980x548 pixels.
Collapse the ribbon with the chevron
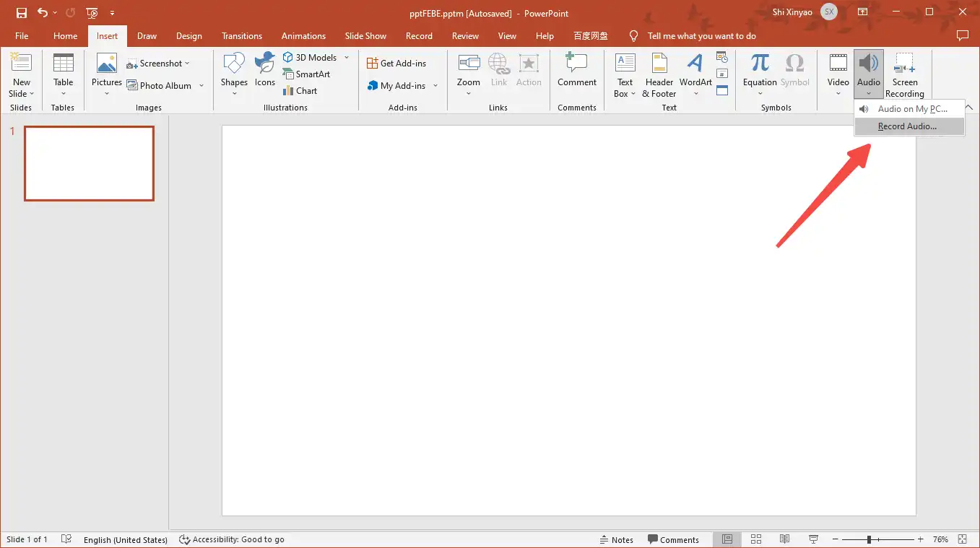pos(969,108)
